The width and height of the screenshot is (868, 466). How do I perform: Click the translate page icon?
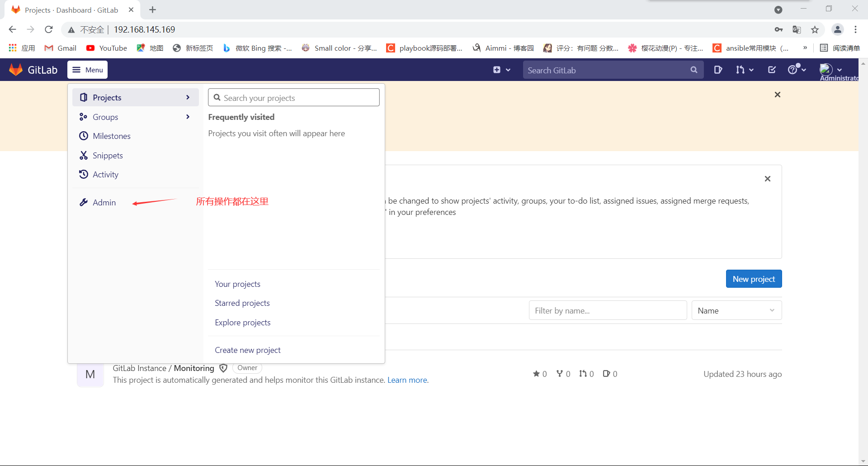coord(797,29)
